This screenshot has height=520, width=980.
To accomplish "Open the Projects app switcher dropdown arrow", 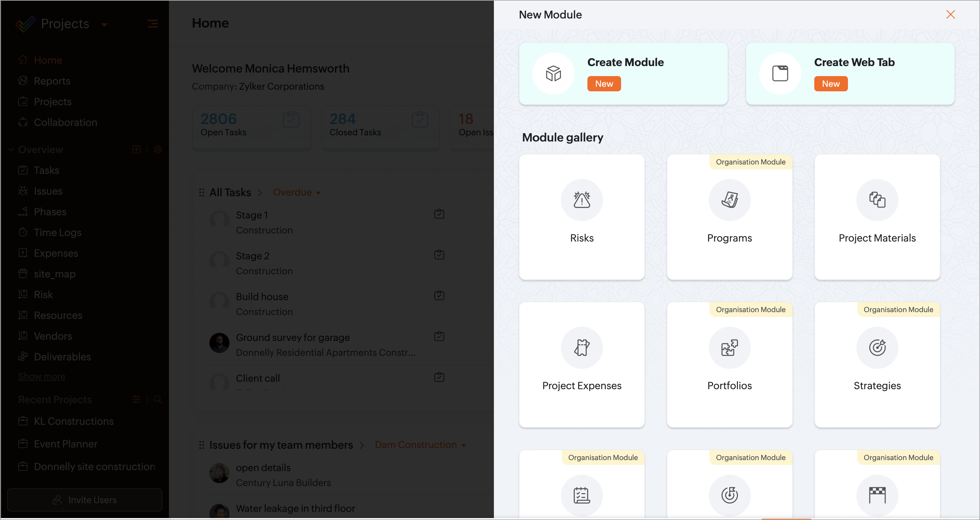I will pyautogui.click(x=104, y=25).
